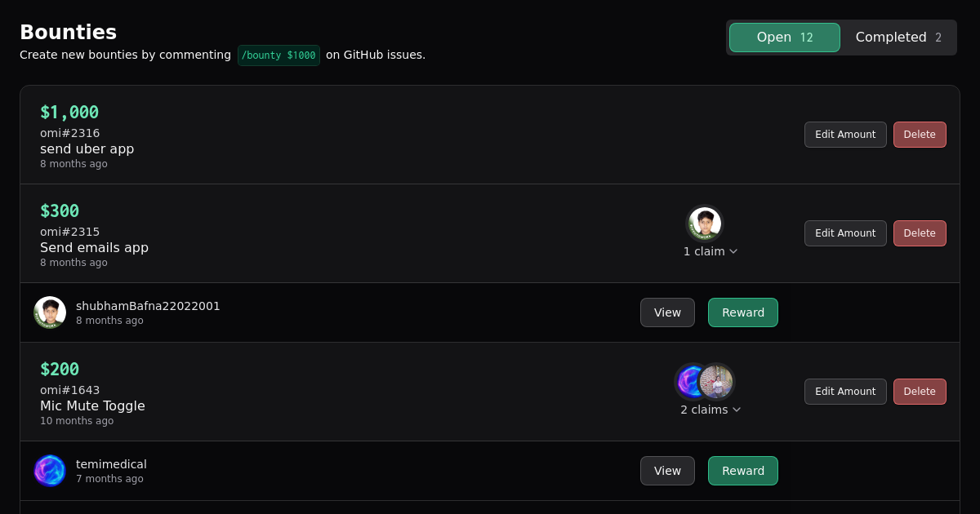Image resolution: width=980 pixels, height=514 pixels.
Task: Reward temimedical's claim
Action: point(743,471)
